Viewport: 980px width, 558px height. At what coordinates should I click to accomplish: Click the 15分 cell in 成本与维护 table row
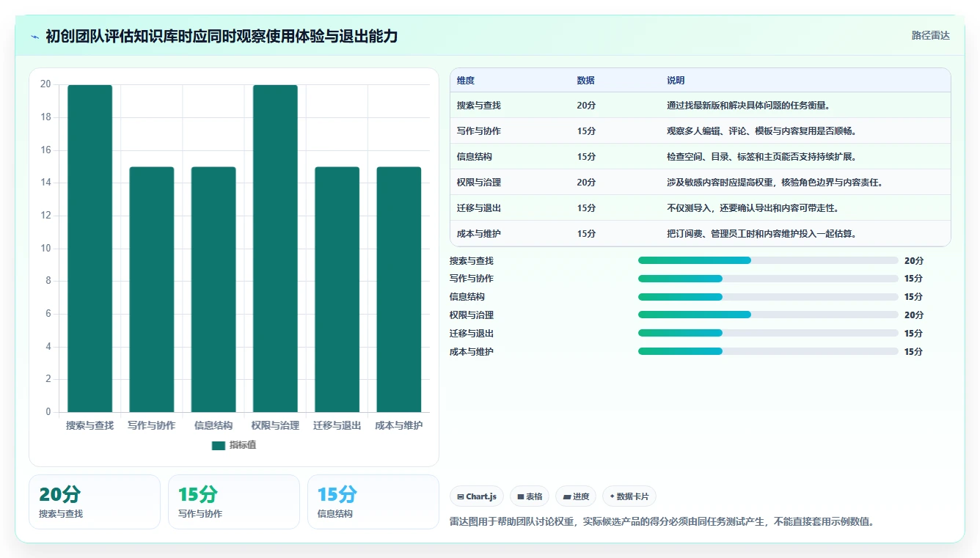(587, 234)
